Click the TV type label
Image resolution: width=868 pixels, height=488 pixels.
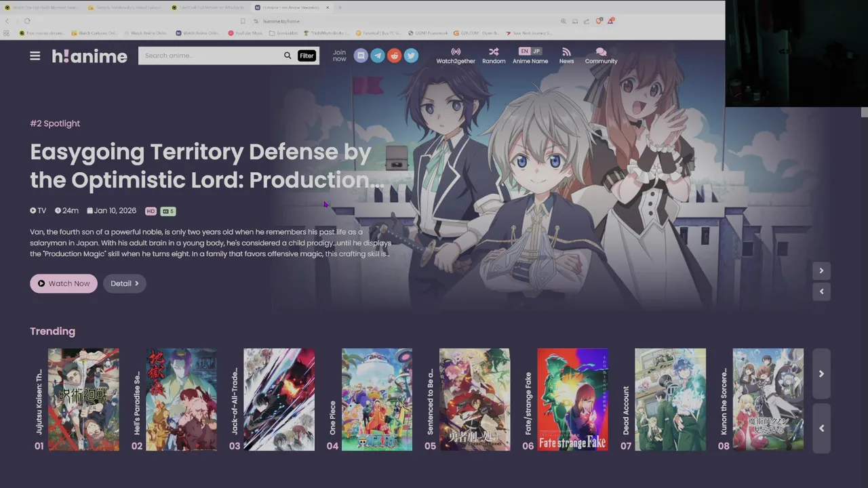coord(38,211)
